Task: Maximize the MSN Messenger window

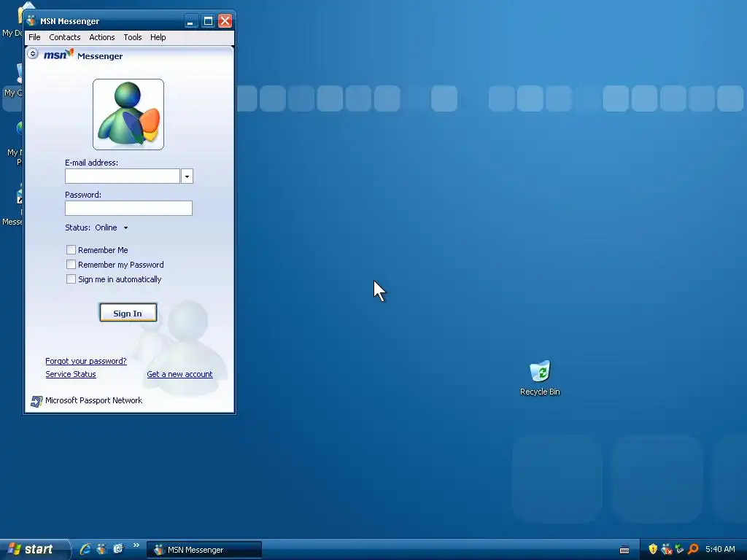Action: (208, 21)
